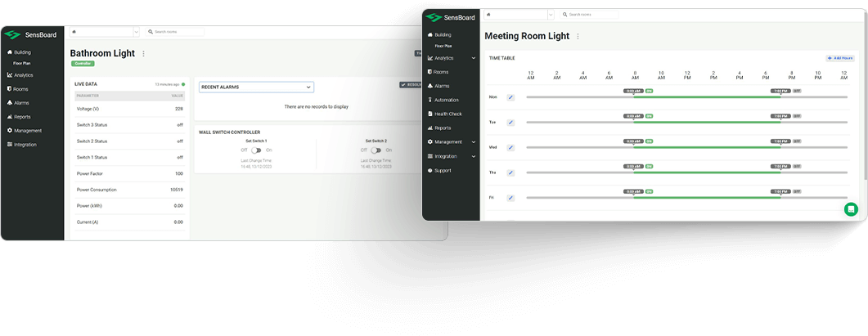Click Resolve button in Recent Alarms panel
The width and height of the screenshot is (868, 336).
click(412, 85)
